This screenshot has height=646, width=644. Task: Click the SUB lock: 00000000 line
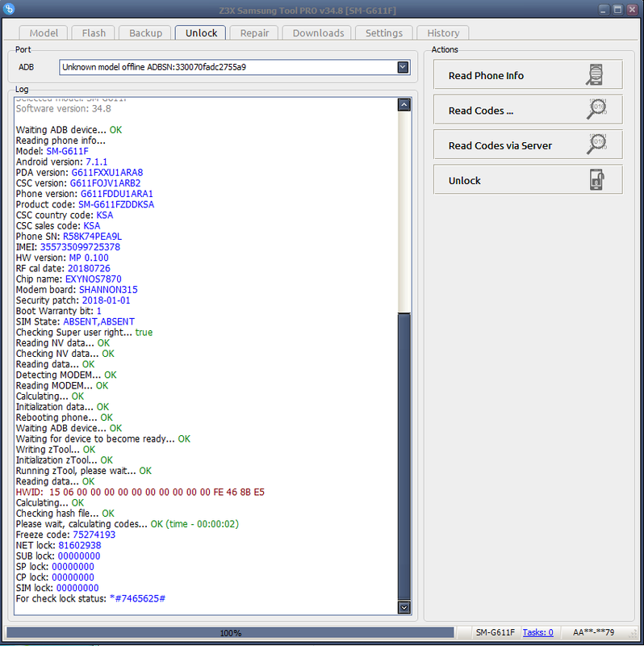point(58,556)
